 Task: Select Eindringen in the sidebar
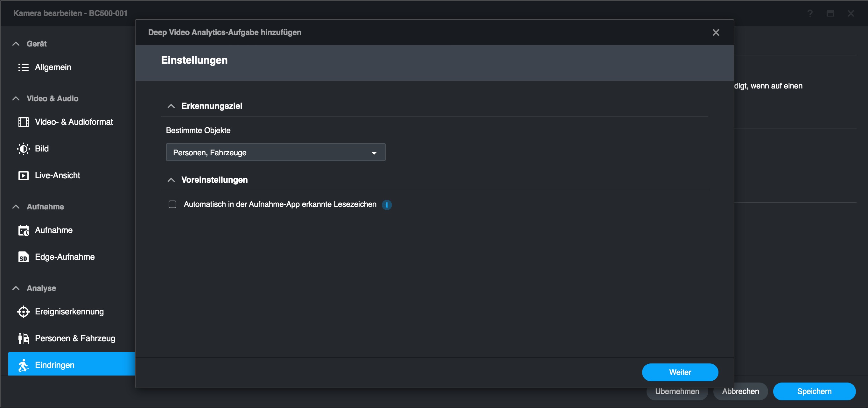pos(55,365)
